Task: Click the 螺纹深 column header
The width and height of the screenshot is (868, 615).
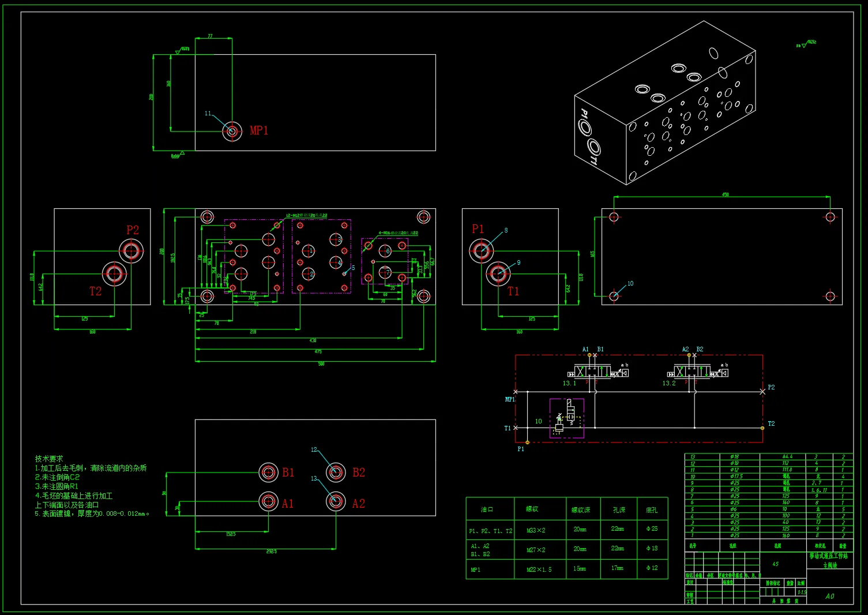Action: pos(581,510)
